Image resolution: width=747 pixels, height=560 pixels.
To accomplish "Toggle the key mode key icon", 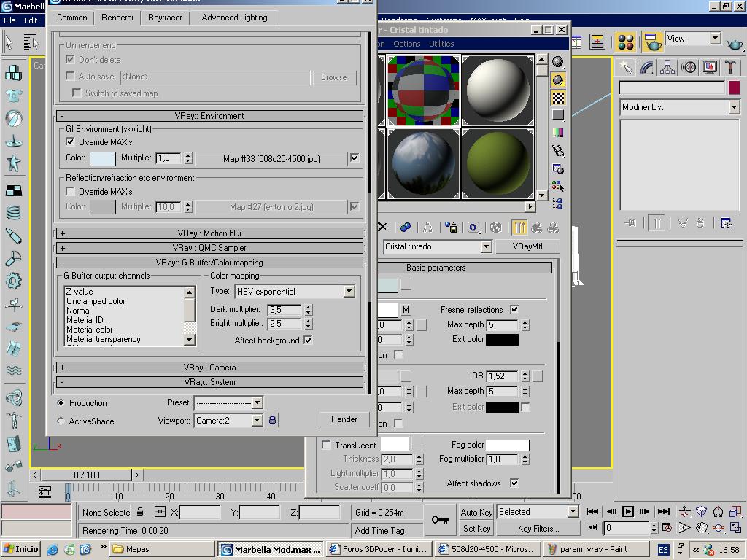I will pyautogui.click(x=440, y=519).
